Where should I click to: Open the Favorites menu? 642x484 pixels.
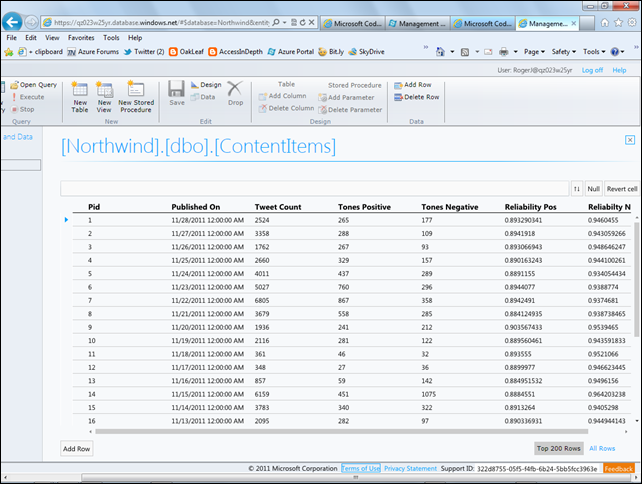tap(83, 37)
